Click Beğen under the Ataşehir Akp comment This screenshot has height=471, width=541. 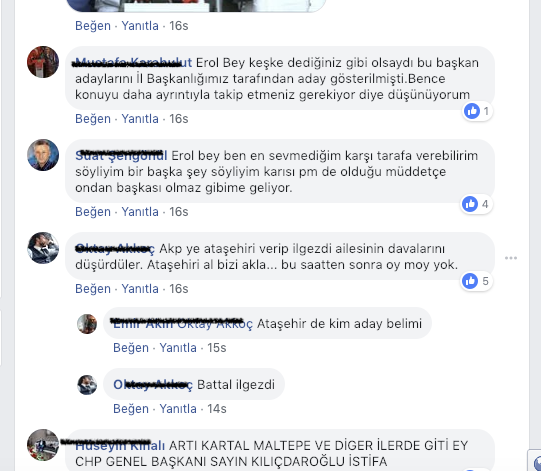click(x=93, y=288)
